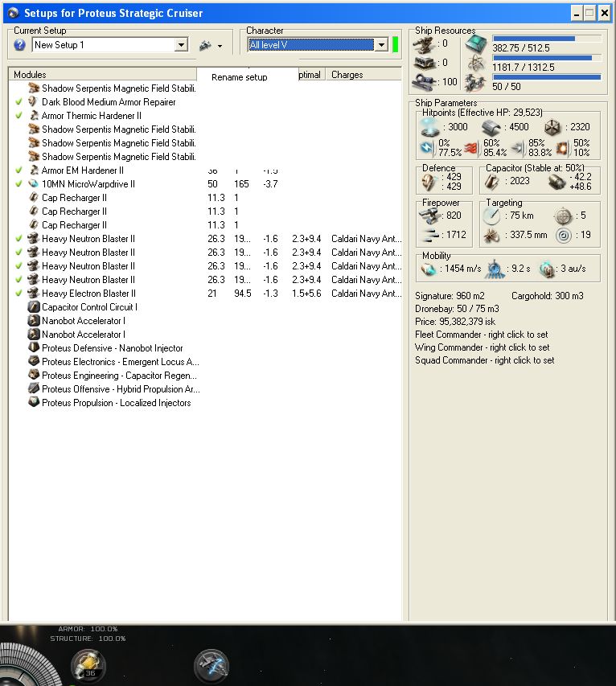Click the align time icon showing 9.2 s
616x686 pixels.
(x=495, y=269)
